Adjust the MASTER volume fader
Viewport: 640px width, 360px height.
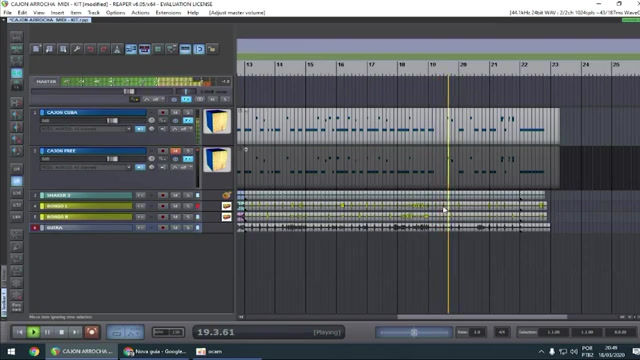click(129, 91)
